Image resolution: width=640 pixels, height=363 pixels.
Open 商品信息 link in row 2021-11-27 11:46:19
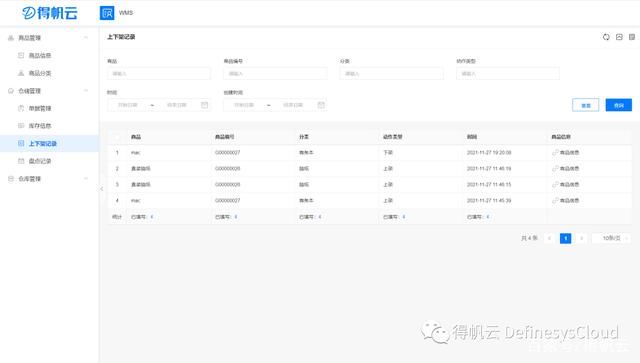point(566,168)
